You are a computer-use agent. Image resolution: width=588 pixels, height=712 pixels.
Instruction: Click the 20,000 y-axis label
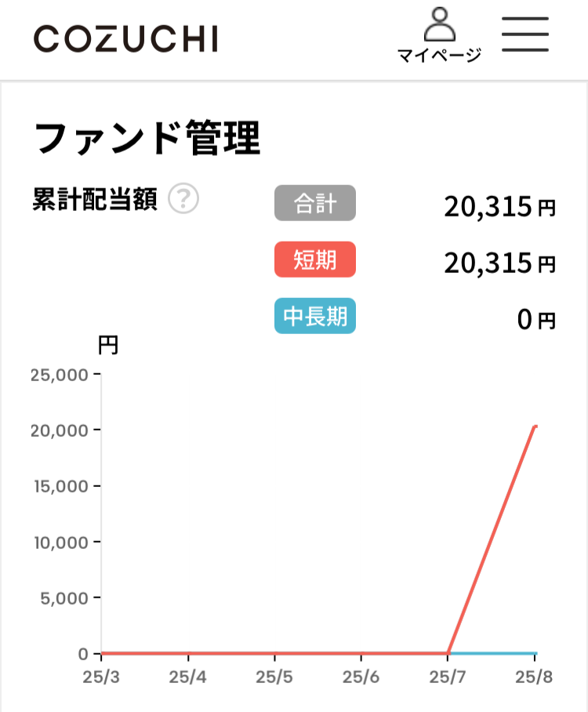click(x=60, y=430)
